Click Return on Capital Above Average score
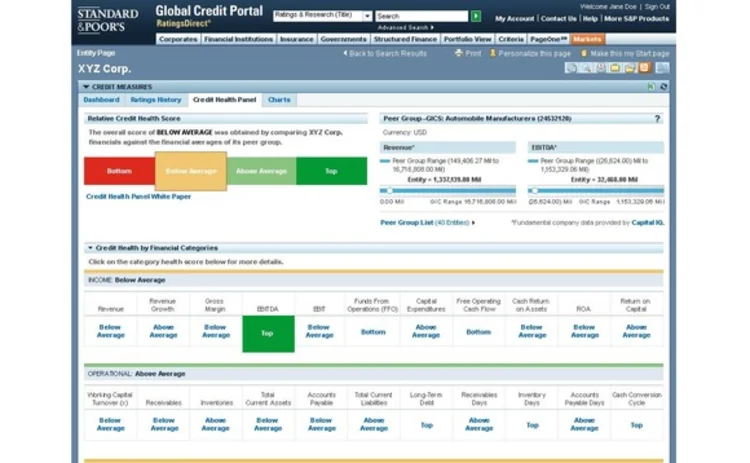 click(637, 331)
